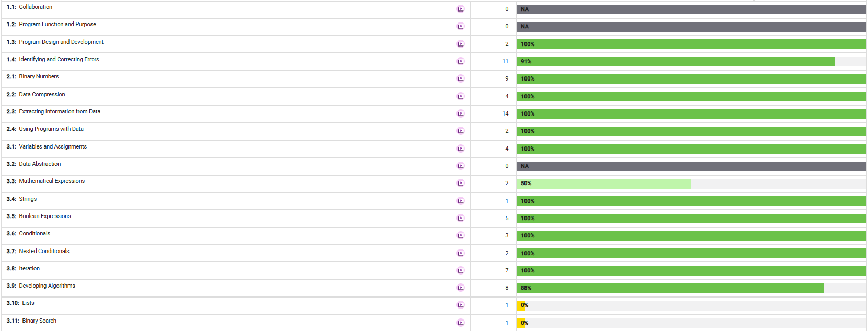Open video icon for Data Compression
Viewport: 868px width, 331px height.
pos(461,96)
